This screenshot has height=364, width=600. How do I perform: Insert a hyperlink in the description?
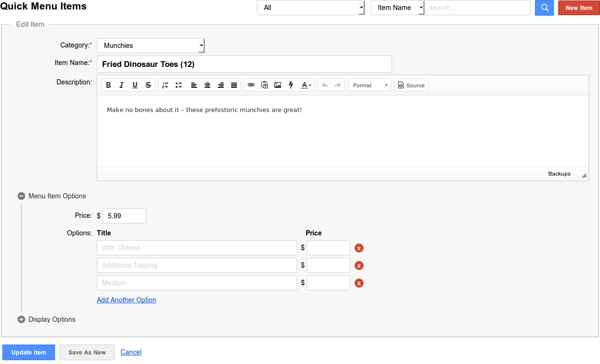pyautogui.click(x=251, y=85)
